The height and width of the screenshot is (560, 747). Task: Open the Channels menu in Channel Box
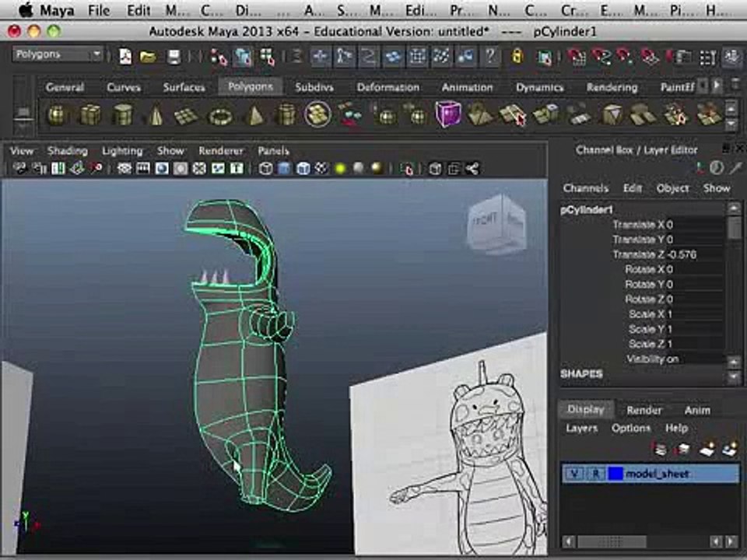click(585, 188)
